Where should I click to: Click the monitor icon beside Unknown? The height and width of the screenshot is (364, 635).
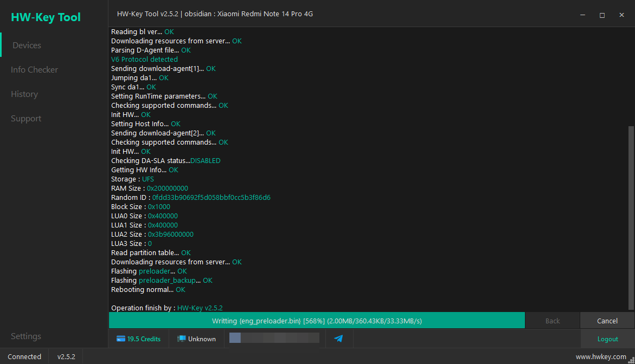point(182,339)
